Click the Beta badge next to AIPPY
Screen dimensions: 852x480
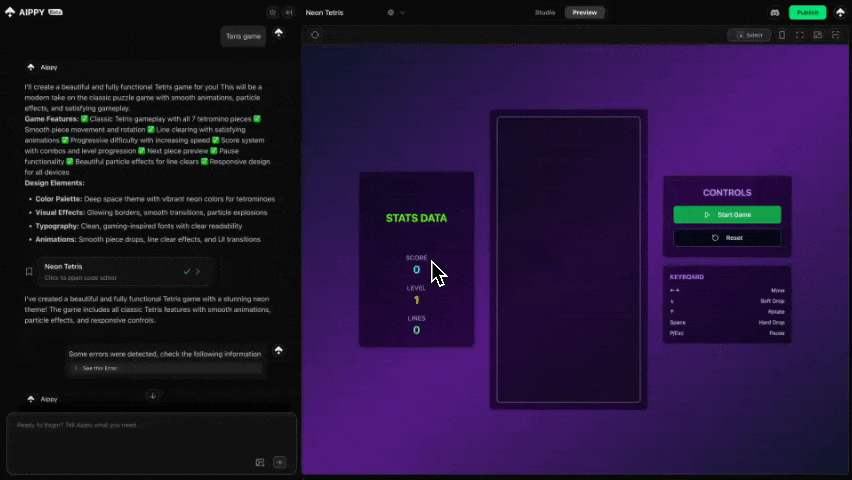[x=55, y=12]
